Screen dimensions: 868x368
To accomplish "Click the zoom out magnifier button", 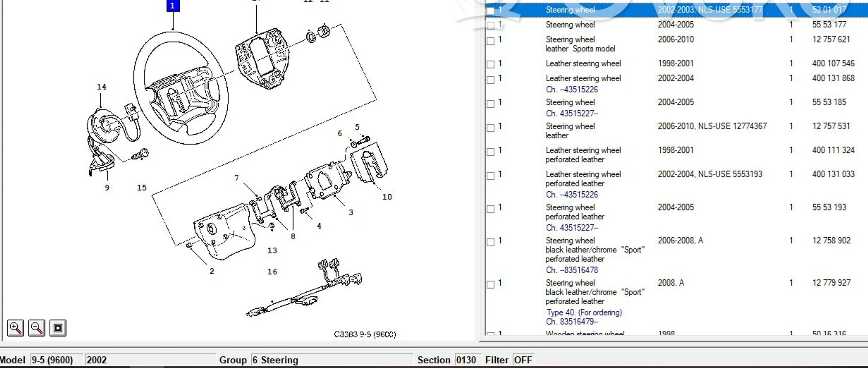I will [x=37, y=328].
